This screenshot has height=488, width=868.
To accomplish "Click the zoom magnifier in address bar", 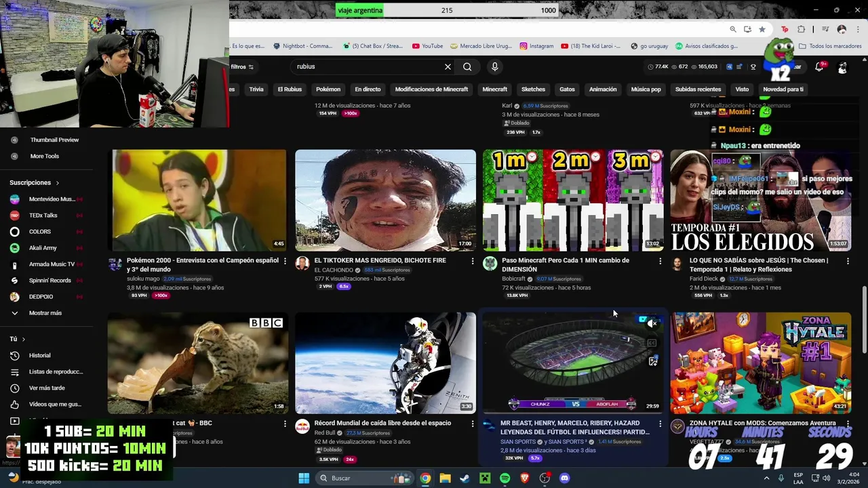I will coord(733,29).
